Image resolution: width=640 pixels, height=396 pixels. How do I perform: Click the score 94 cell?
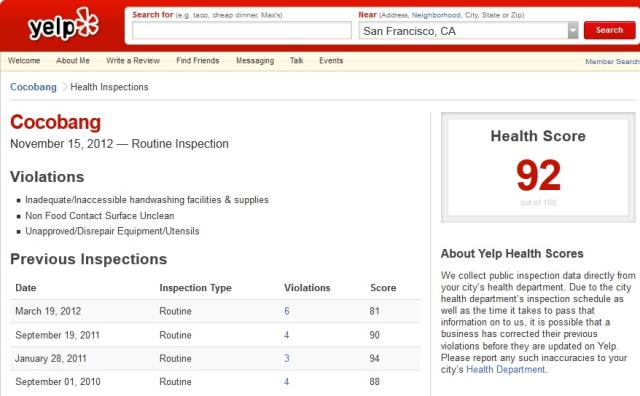pos(375,358)
